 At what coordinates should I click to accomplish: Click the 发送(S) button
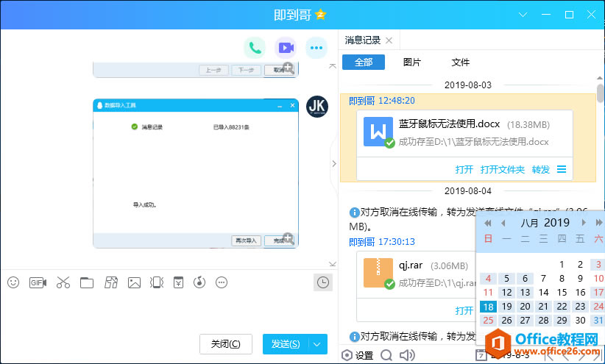[x=286, y=344]
